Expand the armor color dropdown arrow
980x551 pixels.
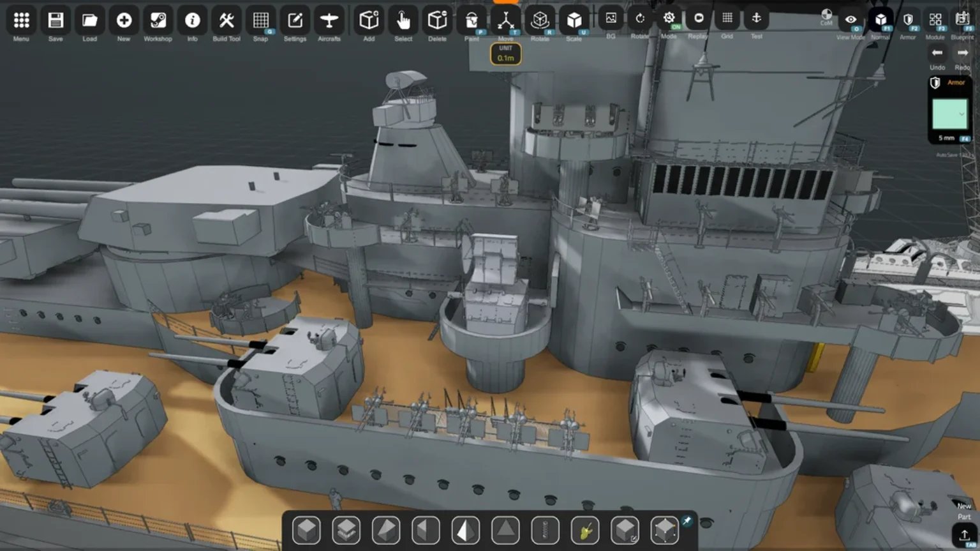pyautogui.click(x=961, y=114)
